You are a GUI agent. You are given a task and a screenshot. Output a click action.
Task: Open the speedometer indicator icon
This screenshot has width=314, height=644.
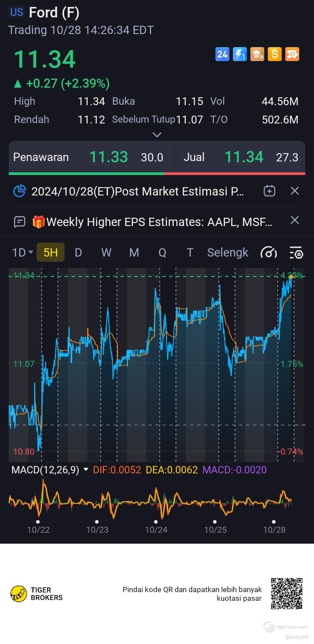point(269,252)
